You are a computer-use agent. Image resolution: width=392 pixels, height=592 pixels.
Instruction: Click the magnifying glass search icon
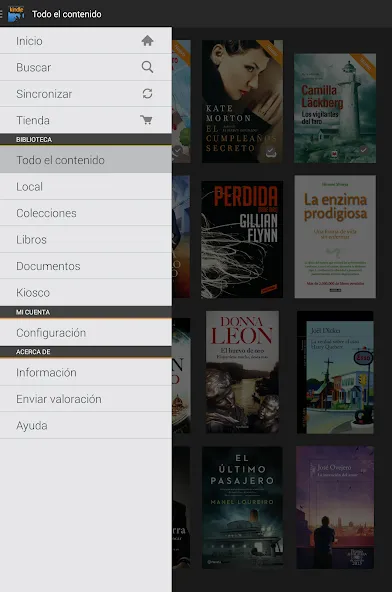point(147,67)
